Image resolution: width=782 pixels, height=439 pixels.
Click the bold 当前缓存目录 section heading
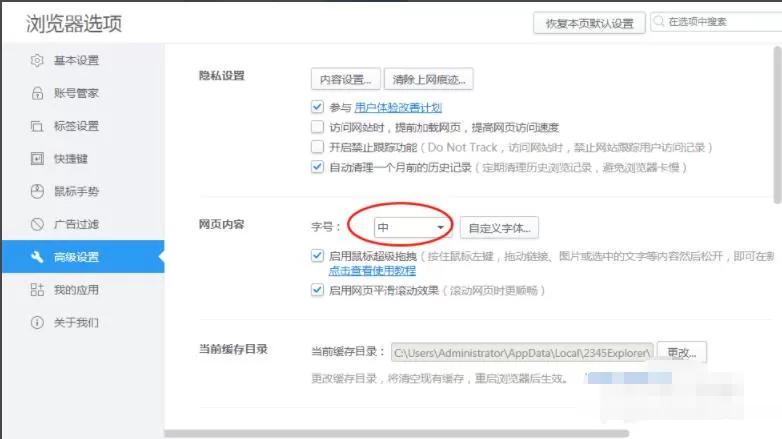[x=233, y=349]
